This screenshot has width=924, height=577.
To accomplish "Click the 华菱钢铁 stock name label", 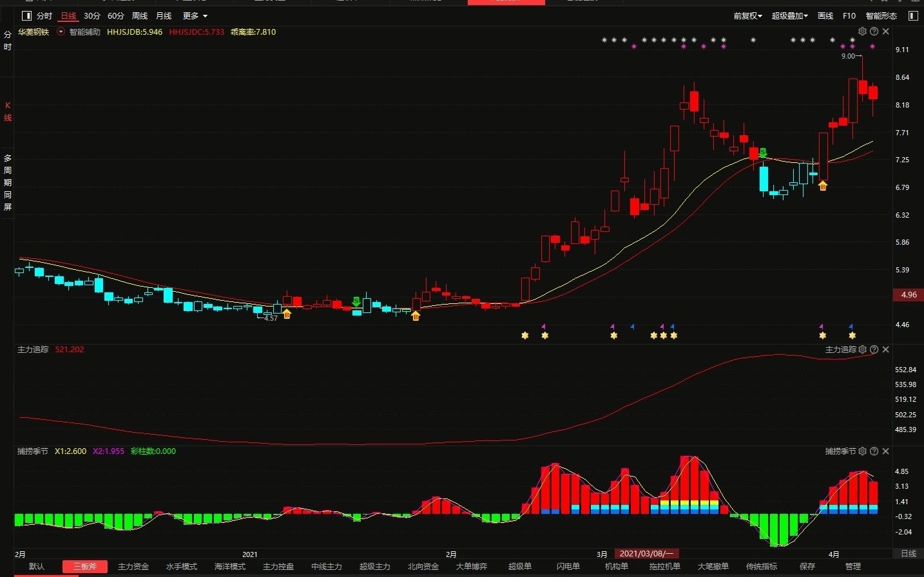I will [34, 32].
